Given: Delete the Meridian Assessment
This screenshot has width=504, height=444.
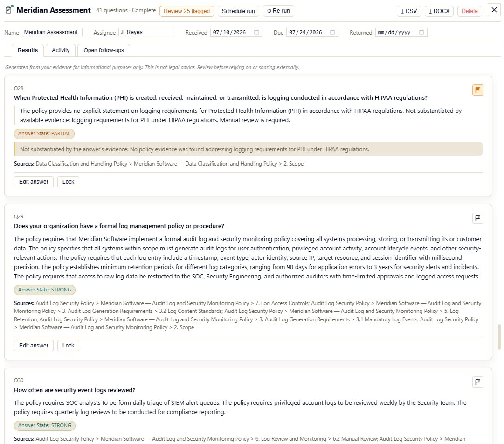Looking at the screenshot, I should (x=469, y=11).
